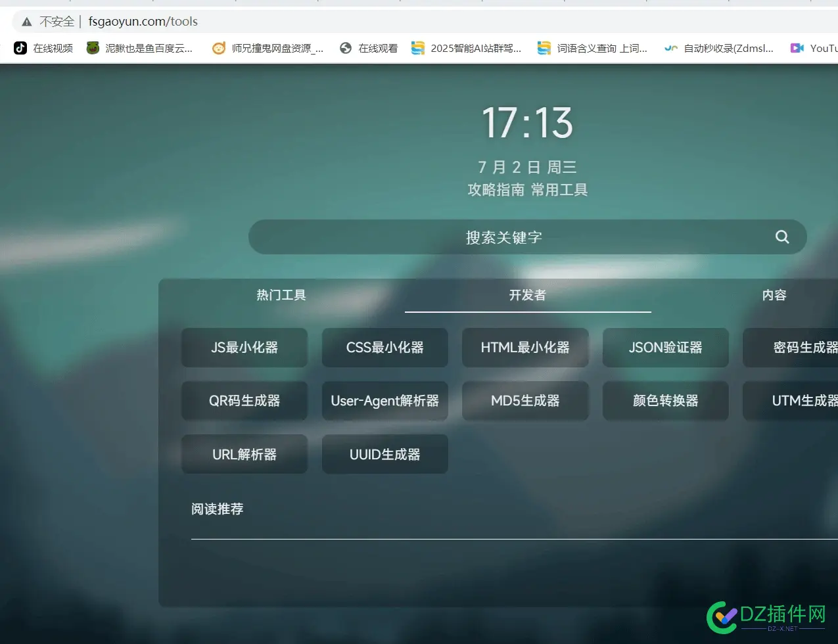
Task: Open the User-Agent解析器 tool
Action: (384, 401)
